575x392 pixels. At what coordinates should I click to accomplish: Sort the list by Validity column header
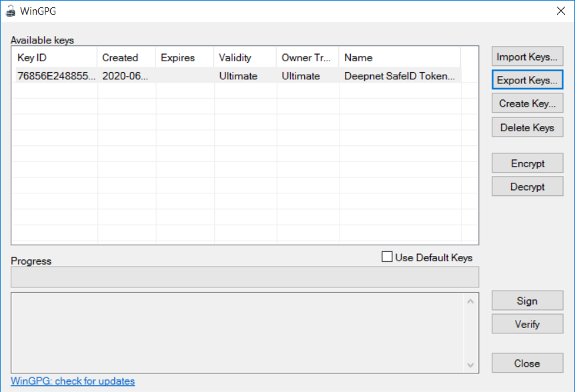[x=245, y=57]
